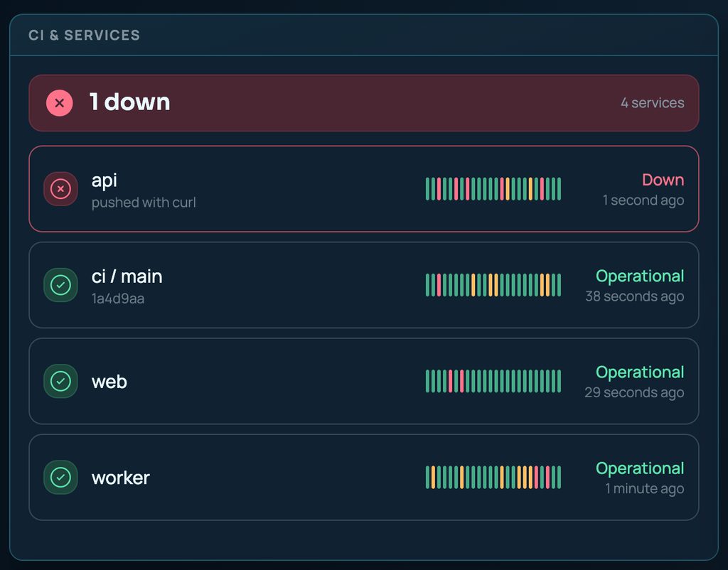Screen dimensions: 728x570
Task: Click the "1 second ago" timestamp
Action: (643, 200)
